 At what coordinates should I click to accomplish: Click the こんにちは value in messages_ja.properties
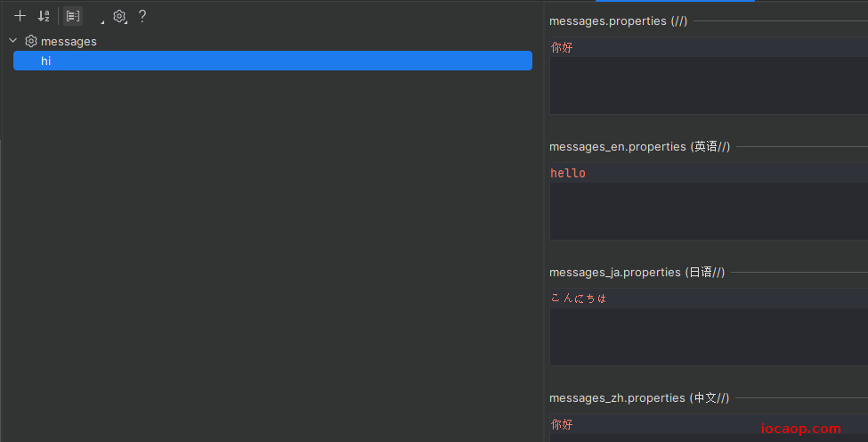pos(579,299)
